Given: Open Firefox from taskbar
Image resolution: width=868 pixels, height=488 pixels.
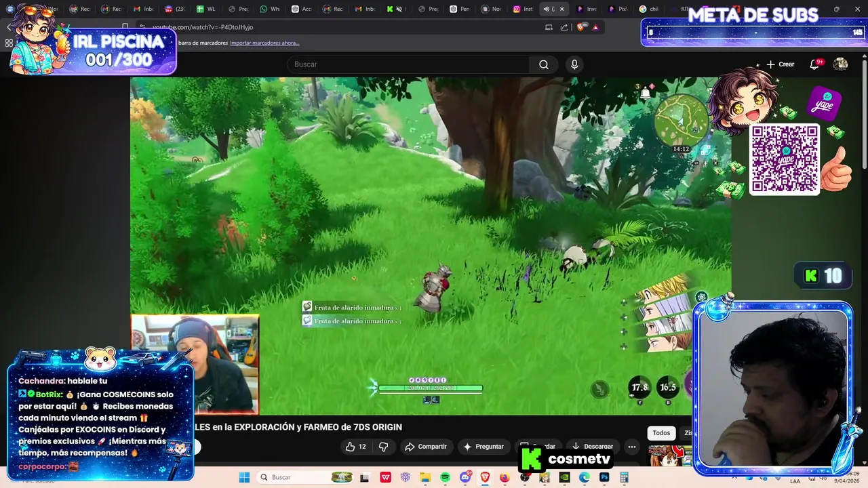Looking at the screenshot, I should click(505, 477).
